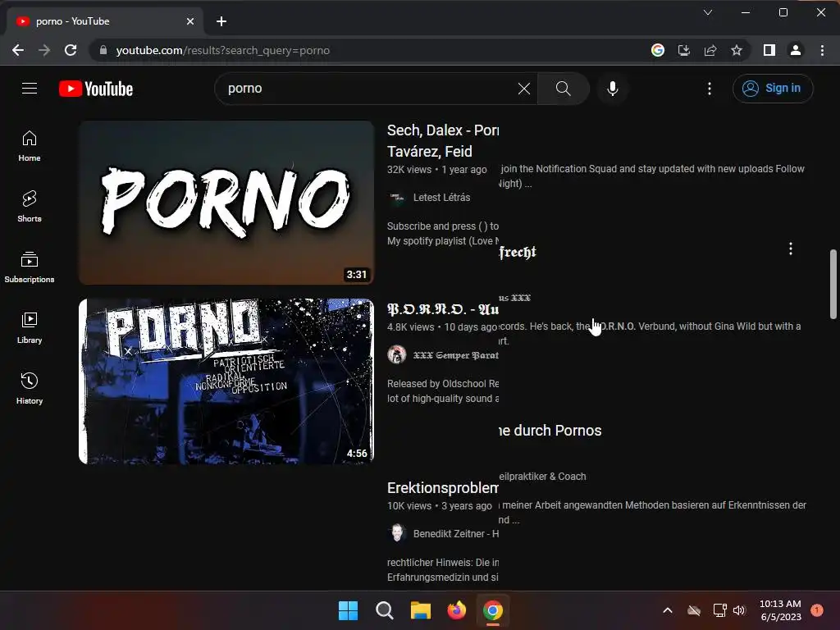Show hidden system tray icons

click(x=668, y=610)
